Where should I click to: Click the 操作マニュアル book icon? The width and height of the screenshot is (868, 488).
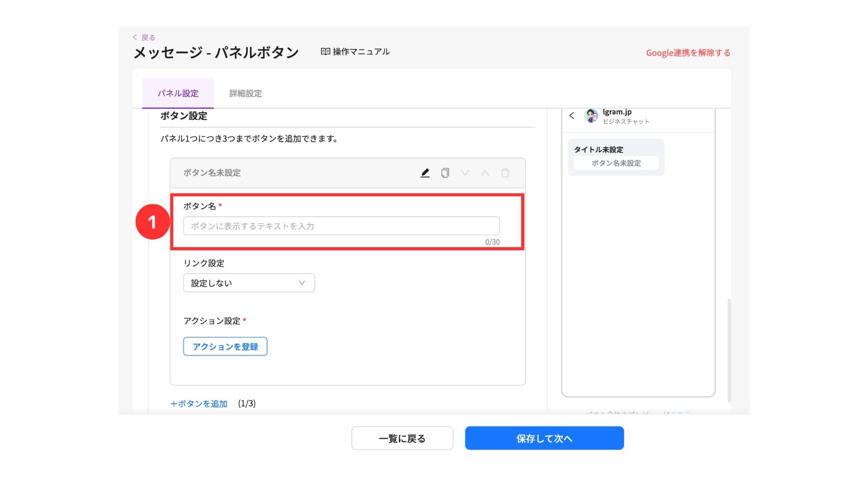pos(325,52)
